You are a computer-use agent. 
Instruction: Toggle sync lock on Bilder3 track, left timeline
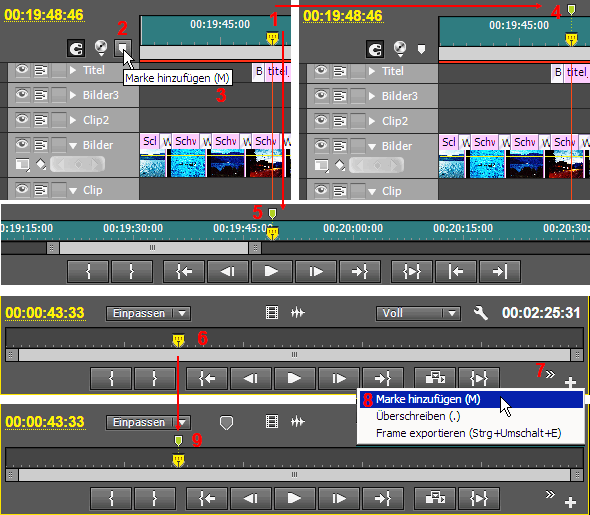tap(41, 95)
